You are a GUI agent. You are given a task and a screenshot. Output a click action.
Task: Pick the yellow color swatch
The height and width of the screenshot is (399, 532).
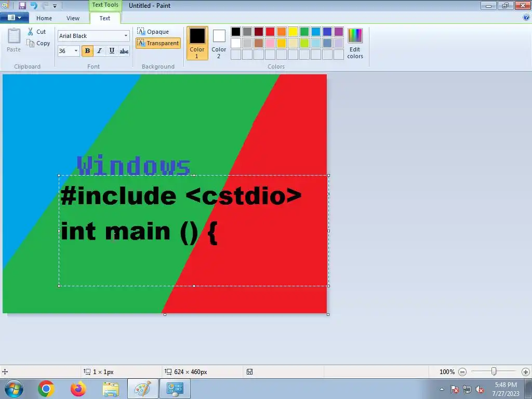point(293,32)
